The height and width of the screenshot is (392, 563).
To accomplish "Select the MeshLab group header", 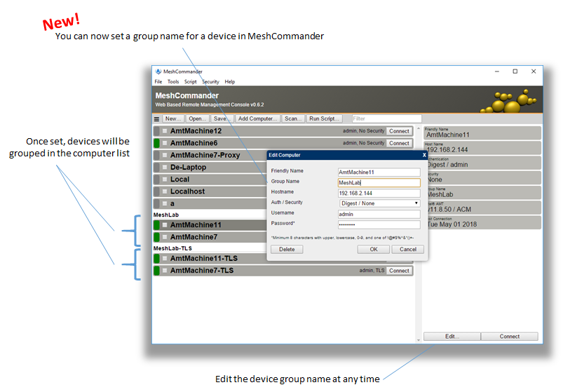I will pyautogui.click(x=166, y=215).
